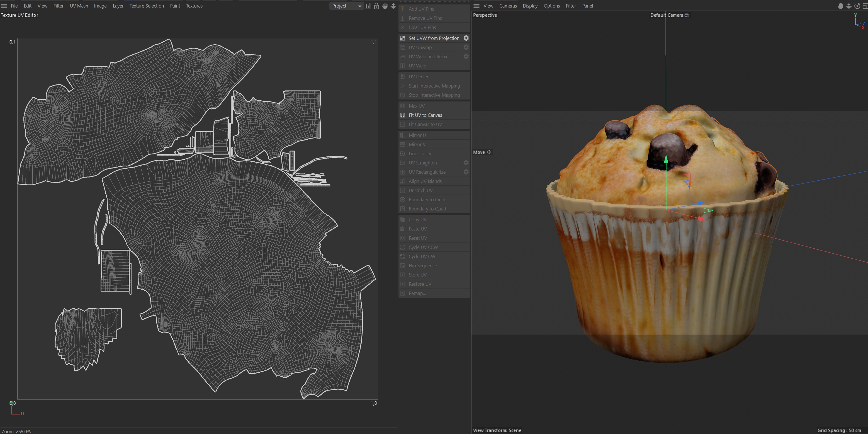Open the Project dropdown
This screenshot has width=868, height=434.
(346, 6)
